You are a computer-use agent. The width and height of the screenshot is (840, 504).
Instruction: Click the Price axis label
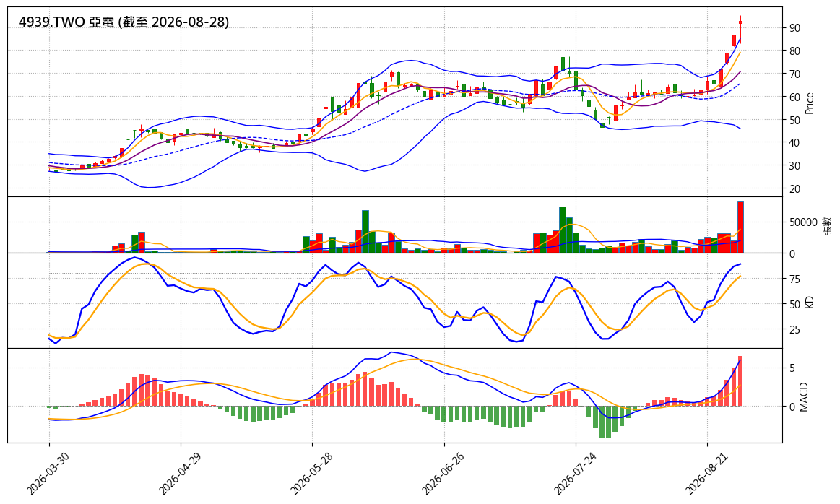(810, 103)
